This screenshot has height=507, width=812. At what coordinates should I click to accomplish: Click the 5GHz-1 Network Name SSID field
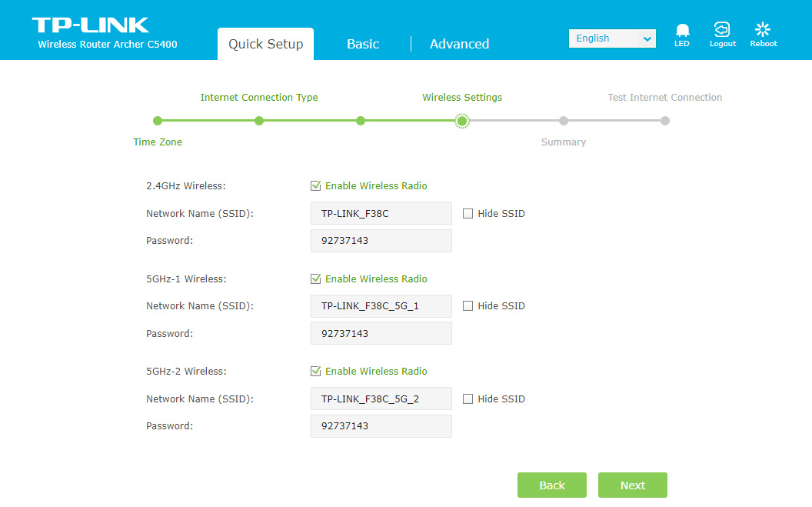(381, 306)
